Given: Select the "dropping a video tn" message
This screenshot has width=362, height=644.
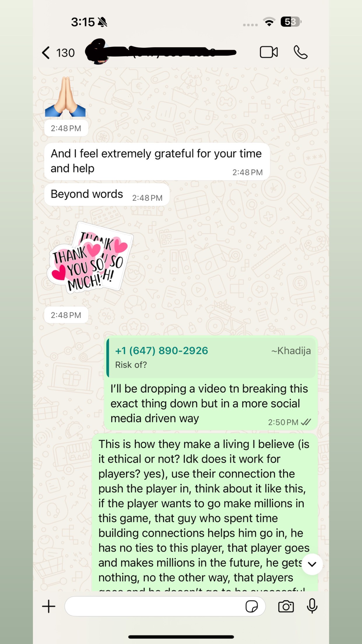Looking at the screenshot, I should tap(211, 383).
